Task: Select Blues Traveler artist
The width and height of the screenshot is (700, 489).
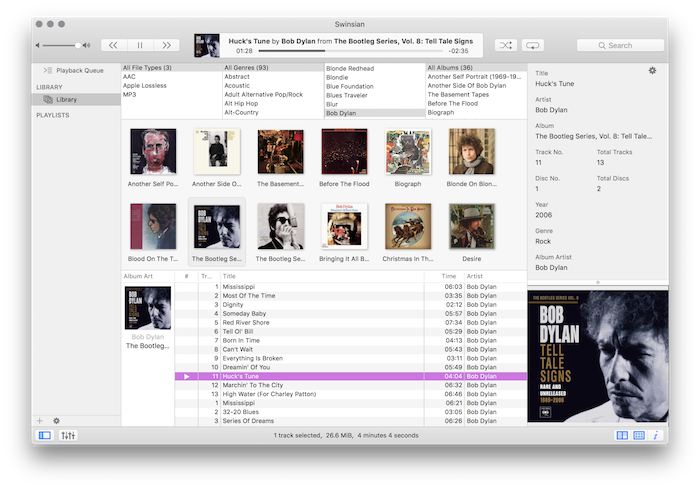Action: [x=375, y=95]
